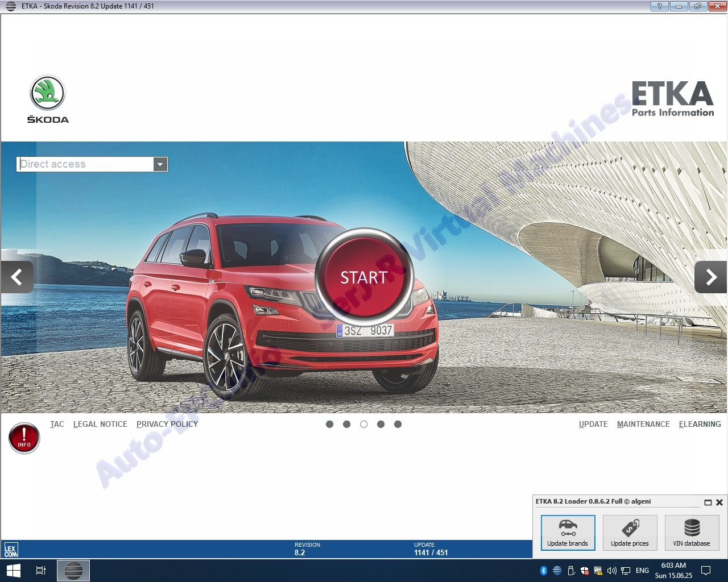Expand the Direct access dropdown arrow
Image resolution: width=728 pixels, height=582 pixels.
click(160, 164)
